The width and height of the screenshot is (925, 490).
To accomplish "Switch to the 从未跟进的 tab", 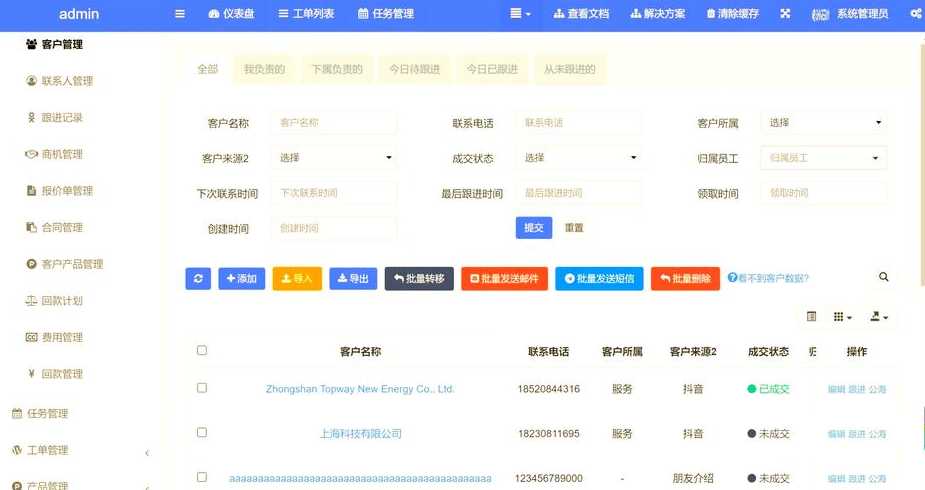I will (569, 69).
